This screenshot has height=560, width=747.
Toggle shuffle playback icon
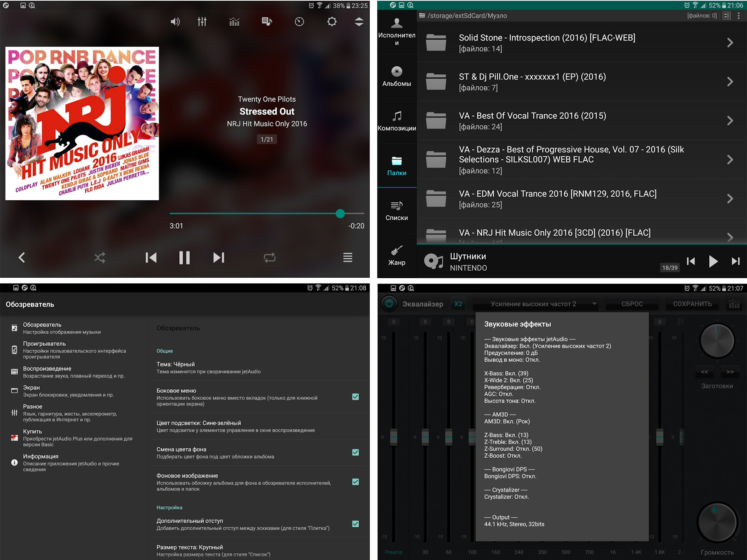coord(100,257)
